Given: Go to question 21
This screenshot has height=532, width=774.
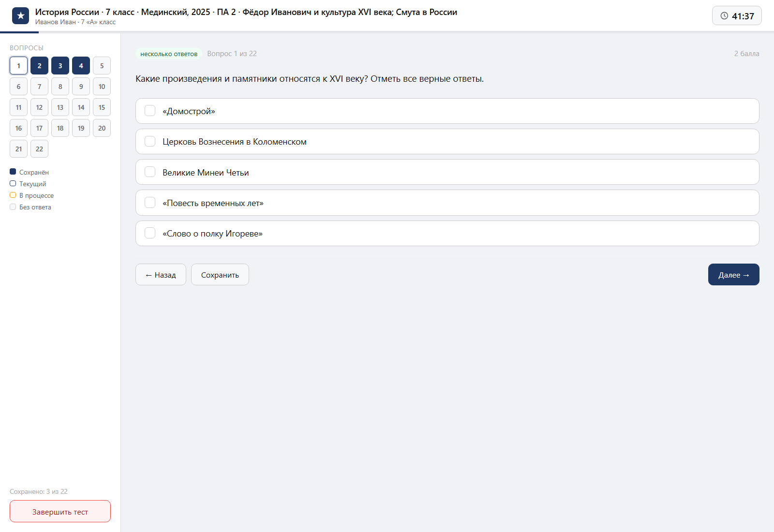Looking at the screenshot, I should [18, 149].
